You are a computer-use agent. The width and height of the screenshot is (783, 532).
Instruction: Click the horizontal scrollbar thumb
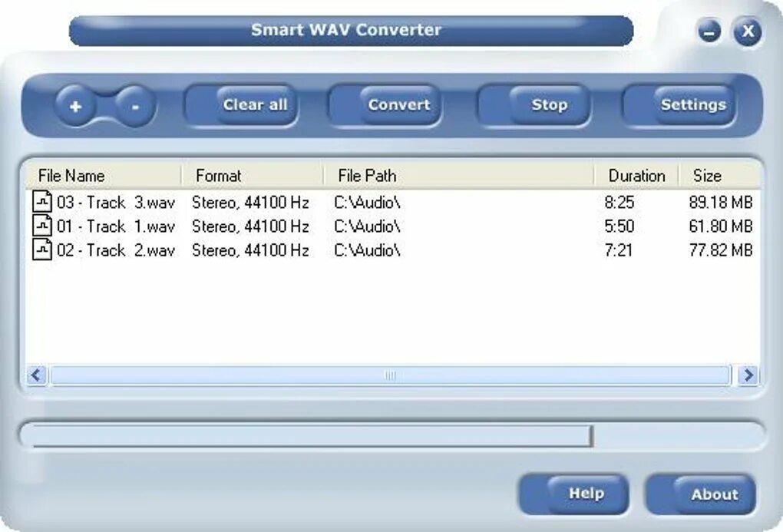[390, 375]
